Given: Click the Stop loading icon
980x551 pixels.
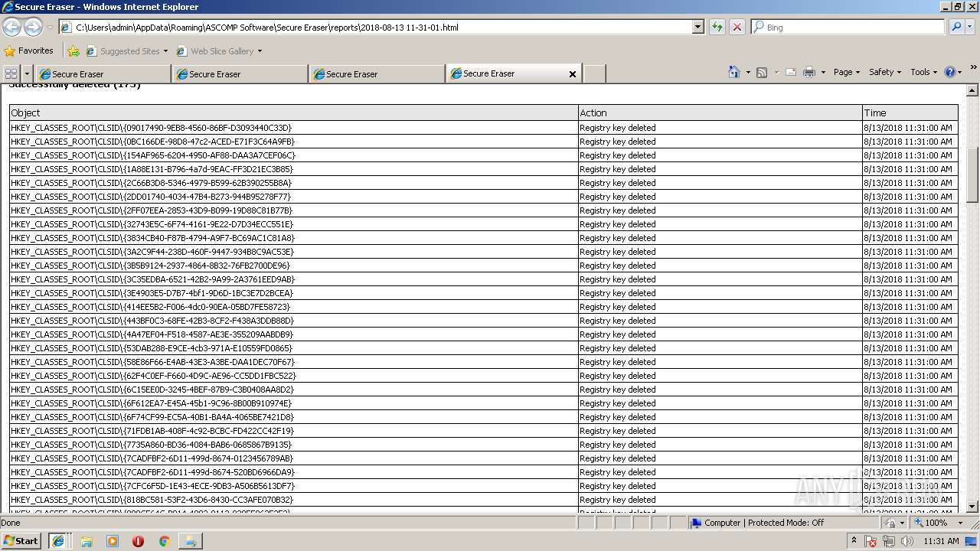Looking at the screenshot, I should 737,27.
